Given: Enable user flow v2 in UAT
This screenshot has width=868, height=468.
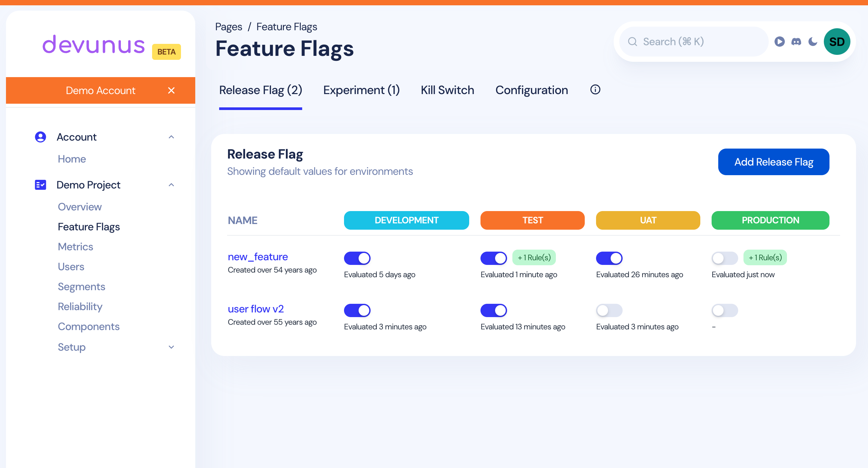Looking at the screenshot, I should click(x=609, y=310).
